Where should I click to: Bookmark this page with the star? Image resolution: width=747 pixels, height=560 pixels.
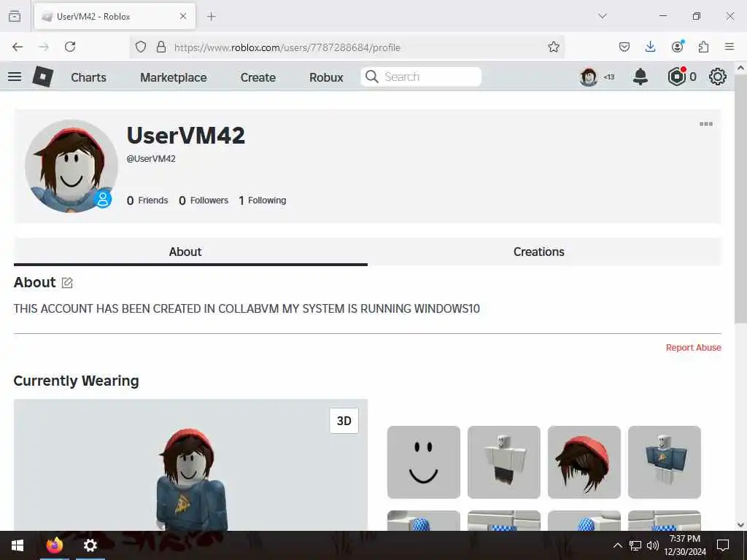(x=553, y=47)
